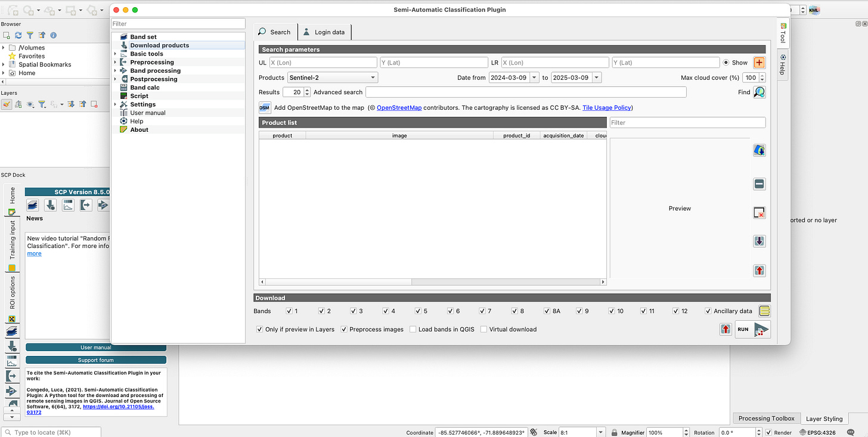Click the RUN button
Screen dimensions: 868x437
[753, 329]
